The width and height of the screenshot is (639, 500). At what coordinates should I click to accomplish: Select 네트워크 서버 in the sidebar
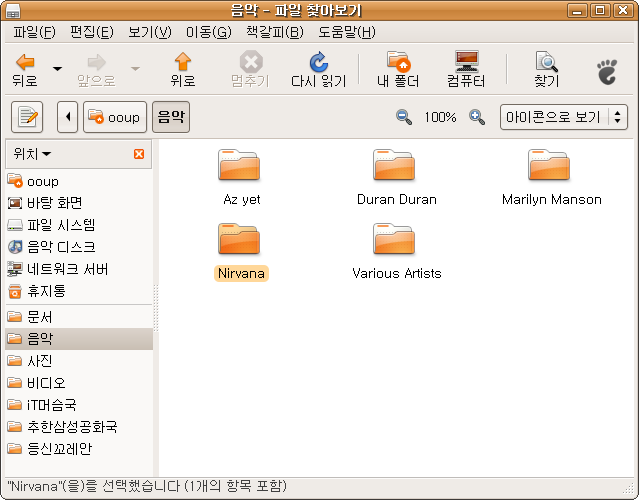79,269
